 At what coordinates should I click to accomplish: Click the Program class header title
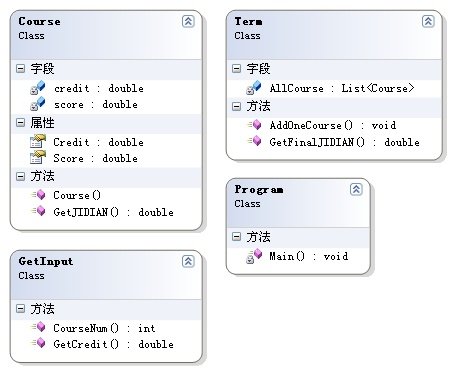click(259, 189)
